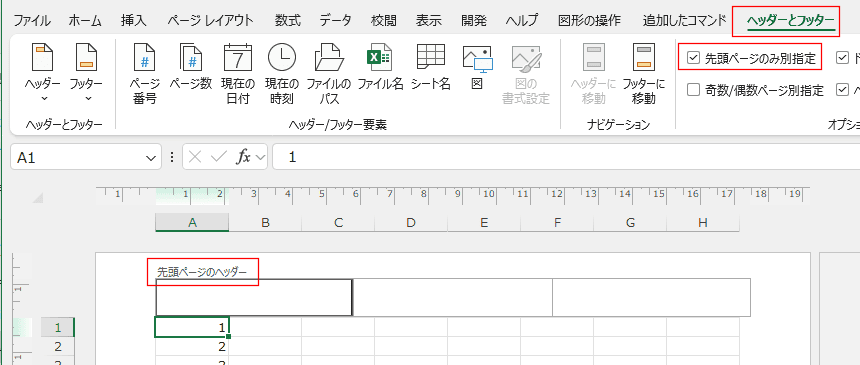Insert file name (ファイル名) icon
The image size is (860, 365).
click(x=380, y=67)
